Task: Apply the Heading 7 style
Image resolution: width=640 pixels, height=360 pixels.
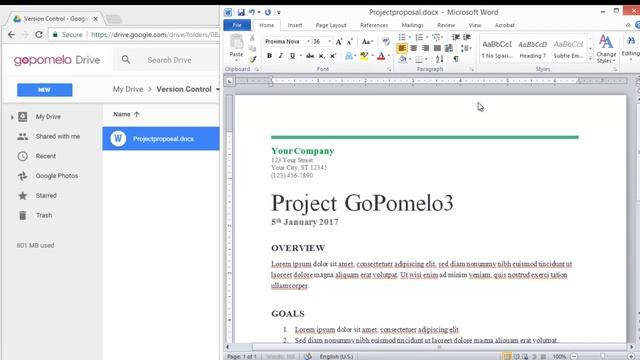Action: (x=532, y=49)
